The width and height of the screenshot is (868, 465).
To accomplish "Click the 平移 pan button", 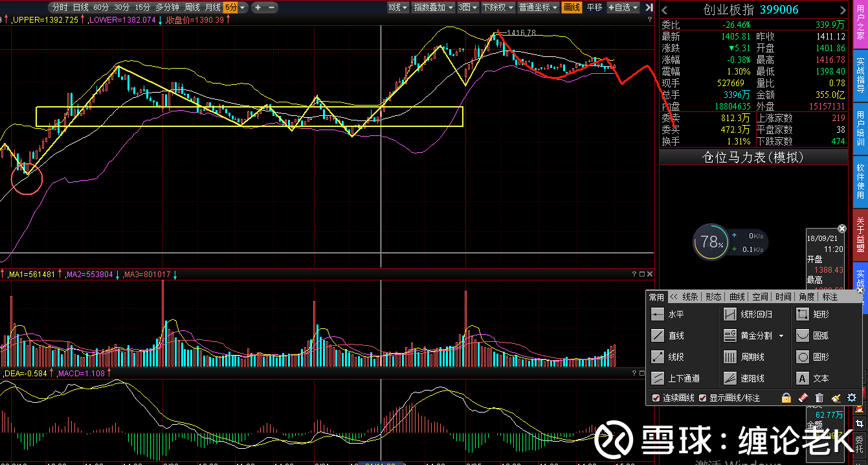I will tap(594, 7).
